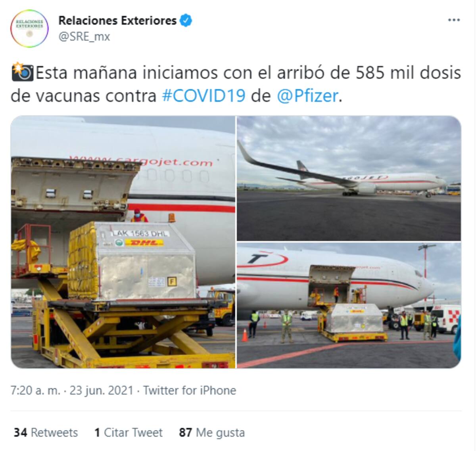Show the 1 Citar Tweet list

click(129, 432)
